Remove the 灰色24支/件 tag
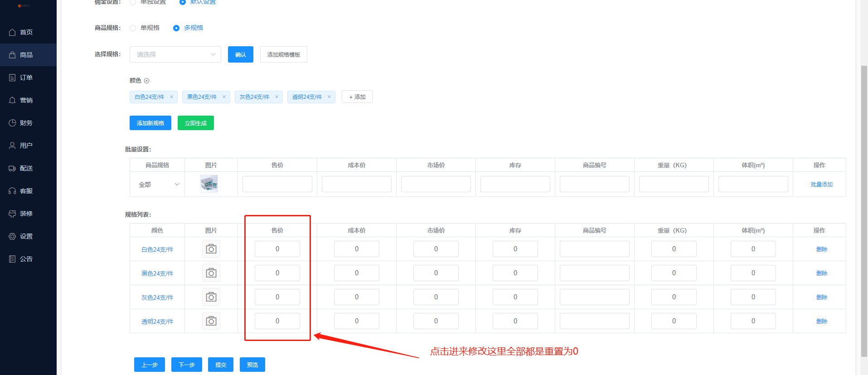The image size is (868, 375). coord(276,97)
